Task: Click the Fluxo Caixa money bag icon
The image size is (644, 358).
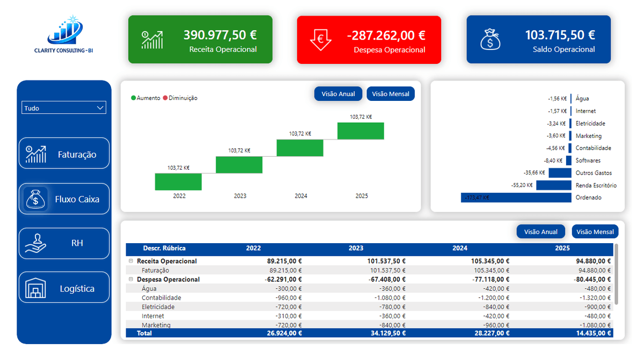Action: click(x=35, y=199)
